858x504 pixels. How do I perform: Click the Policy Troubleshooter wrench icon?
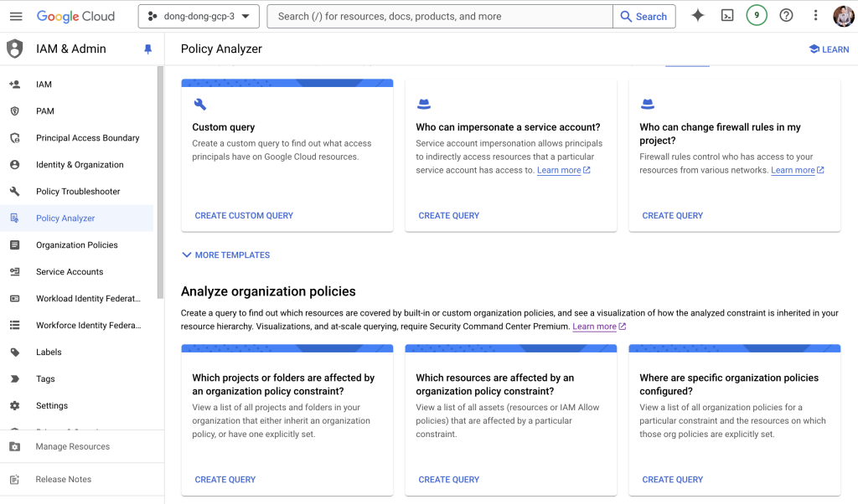click(15, 192)
